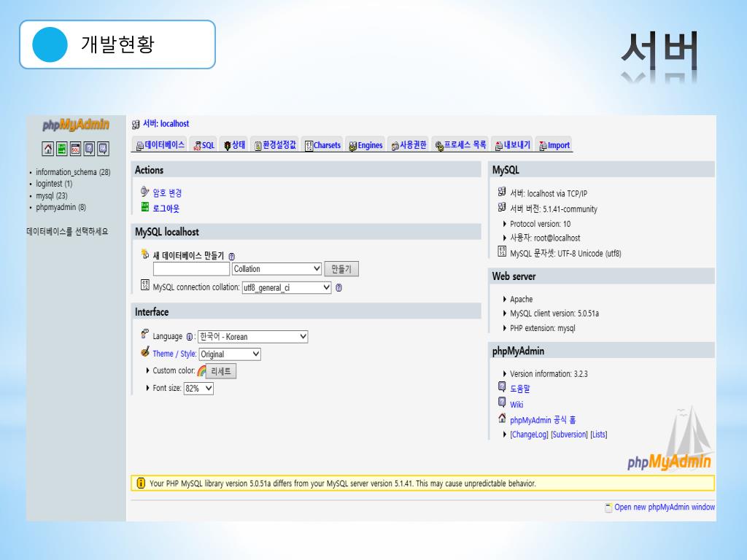Click Open new phpMyAdmin window link
This screenshot has width=747, height=560.
point(664,507)
